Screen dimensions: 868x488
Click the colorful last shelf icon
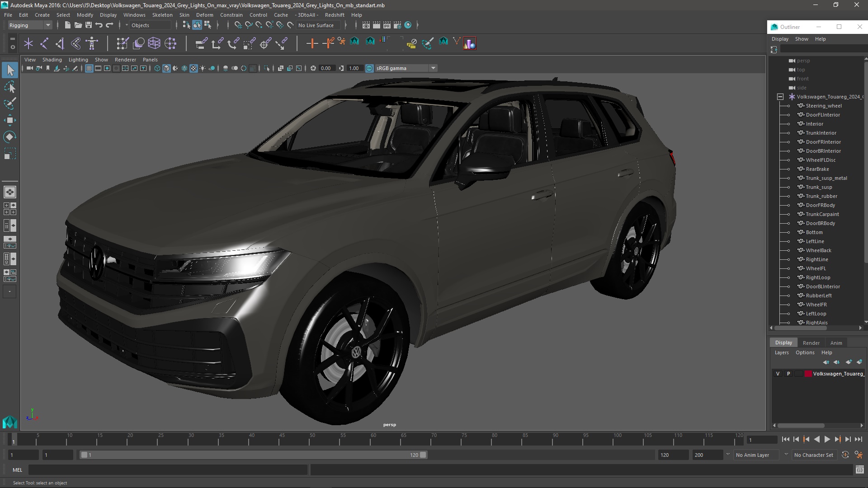coord(470,43)
